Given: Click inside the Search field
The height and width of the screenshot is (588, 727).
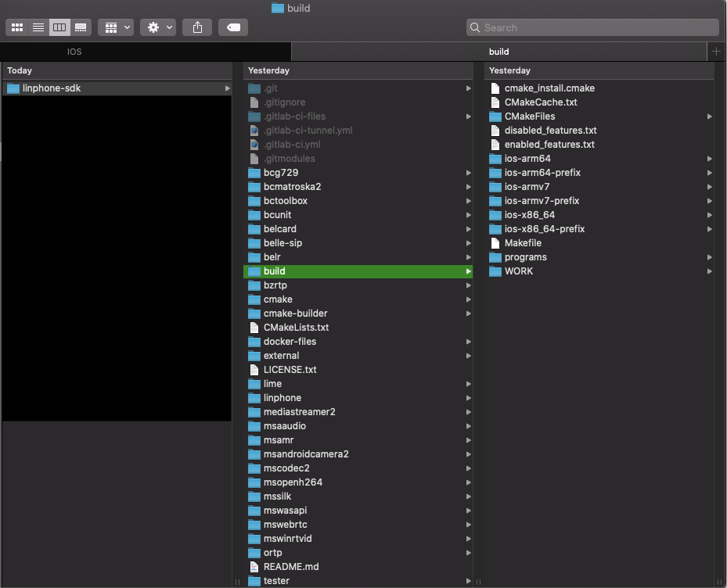Looking at the screenshot, I should pos(591,27).
